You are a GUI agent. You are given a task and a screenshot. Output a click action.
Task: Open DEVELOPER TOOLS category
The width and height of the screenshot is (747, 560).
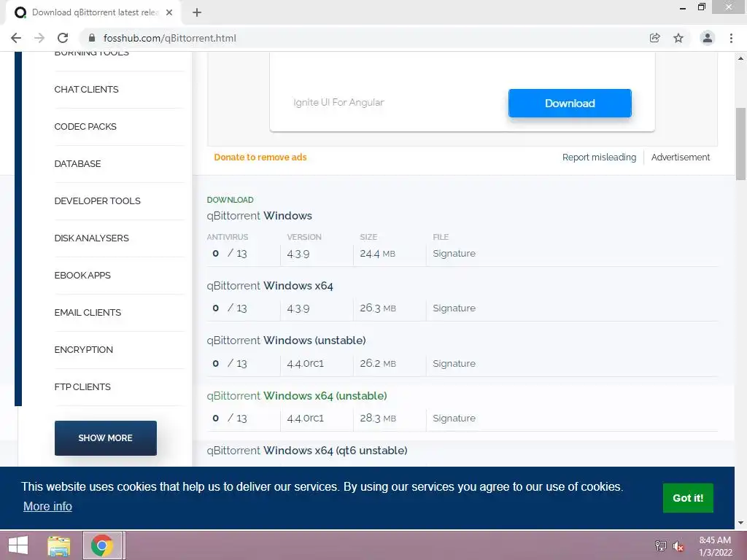pyautogui.click(x=97, y=201)
